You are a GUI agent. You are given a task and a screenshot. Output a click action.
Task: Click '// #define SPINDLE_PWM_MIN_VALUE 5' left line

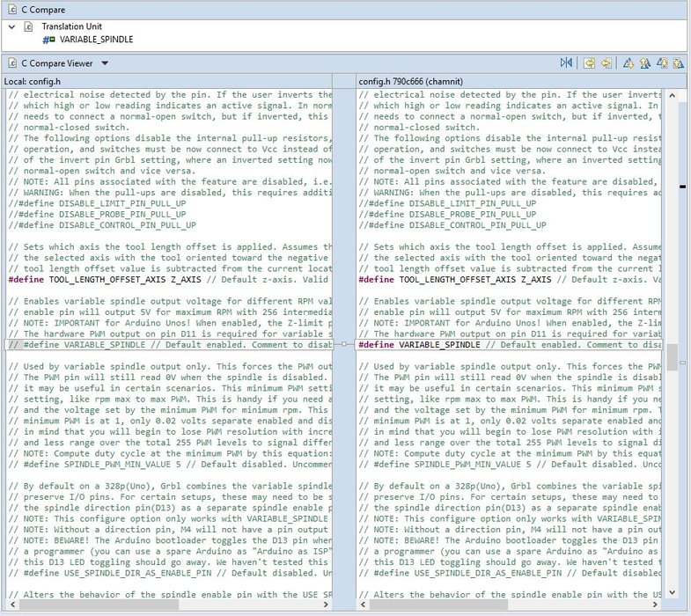point(170,465)
